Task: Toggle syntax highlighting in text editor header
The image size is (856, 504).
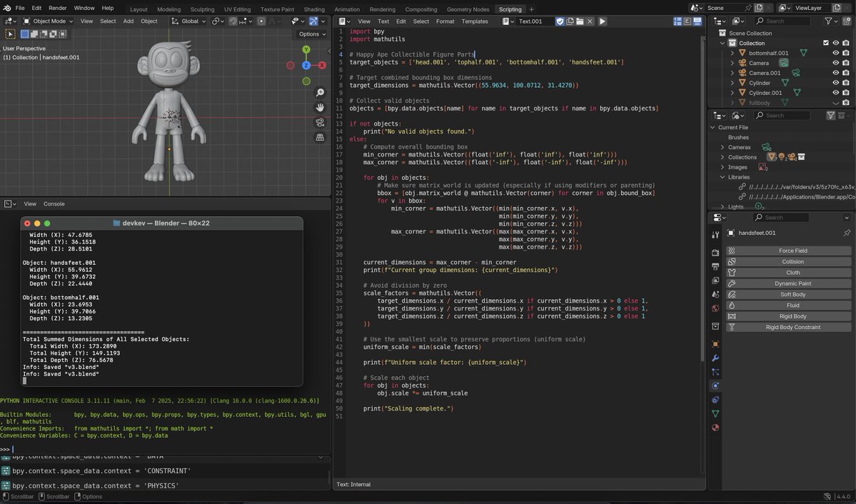Action: point(697,21)
